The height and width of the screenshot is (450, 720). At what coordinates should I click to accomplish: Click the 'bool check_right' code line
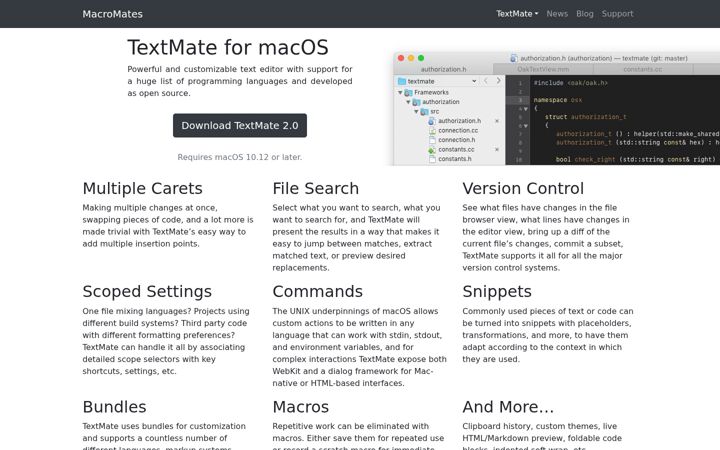636,159
